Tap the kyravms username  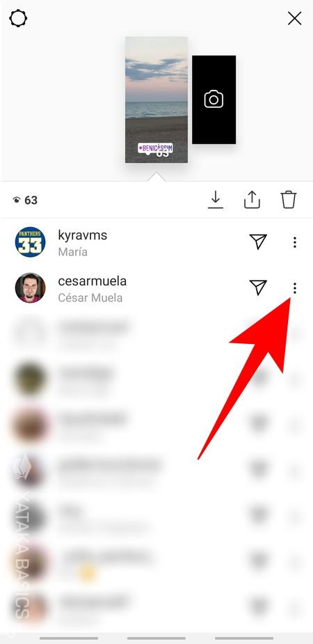pyautogui.click(x=83, y=235)
